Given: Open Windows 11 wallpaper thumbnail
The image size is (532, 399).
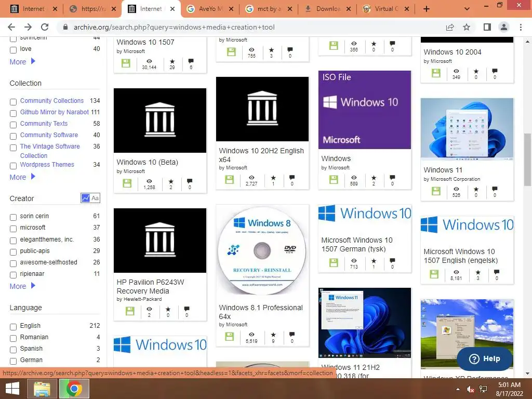Looking at the screenshot, I should [467, 129].
